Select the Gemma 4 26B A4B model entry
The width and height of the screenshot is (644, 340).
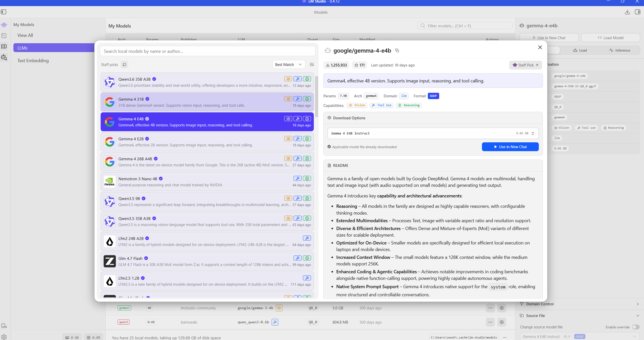pyautogui.click(x=207, y=162)
